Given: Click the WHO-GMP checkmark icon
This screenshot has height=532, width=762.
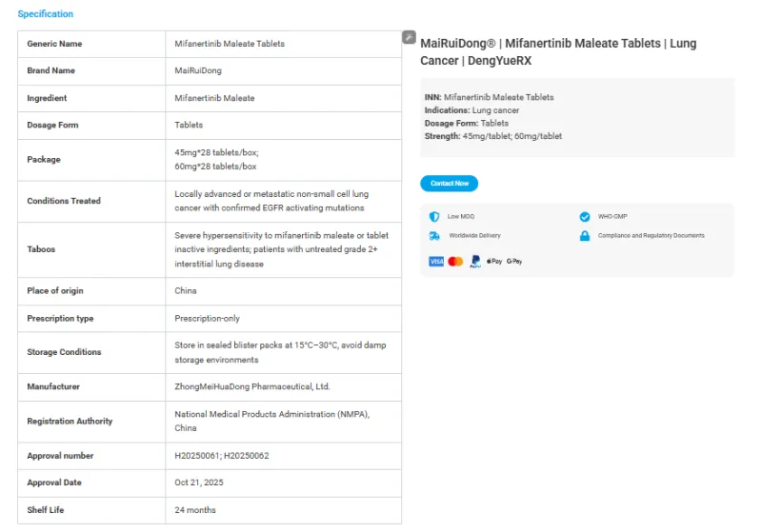Looking at the screenshot, I should [x=585, y=216].
